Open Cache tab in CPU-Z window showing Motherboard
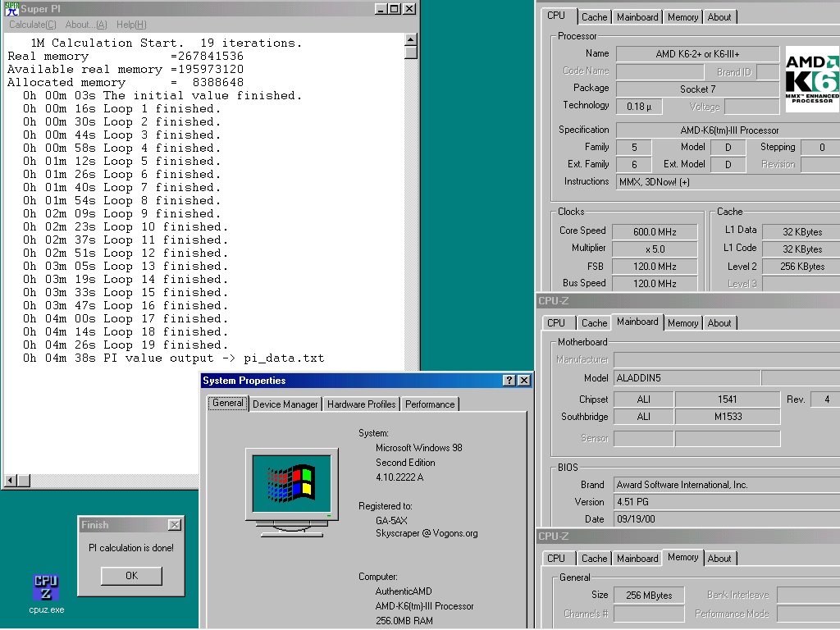The width and height of the screenshot is (840, 630). click(594, 323)
